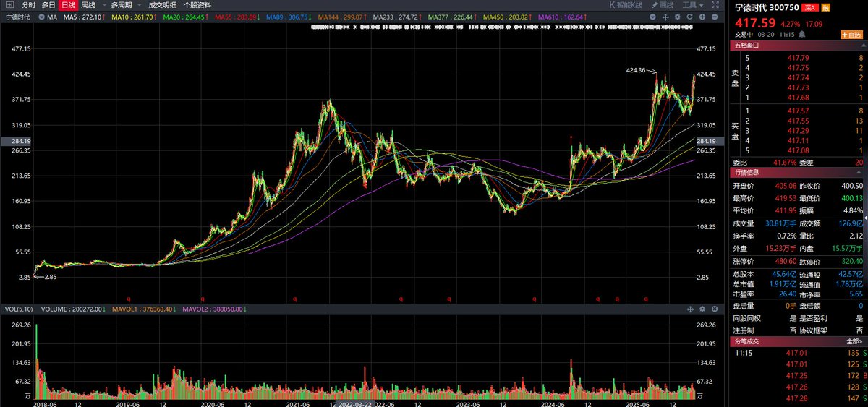Click the 424.36 high price annotation

[x=636, y=69]
